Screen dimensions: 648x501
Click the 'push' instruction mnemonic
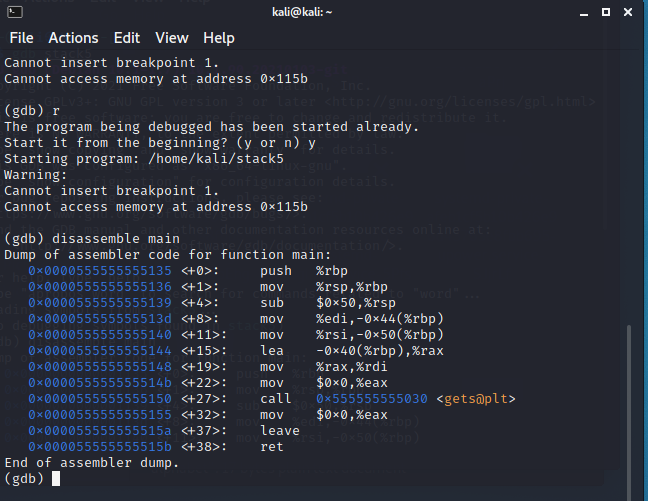coord(276,271)
